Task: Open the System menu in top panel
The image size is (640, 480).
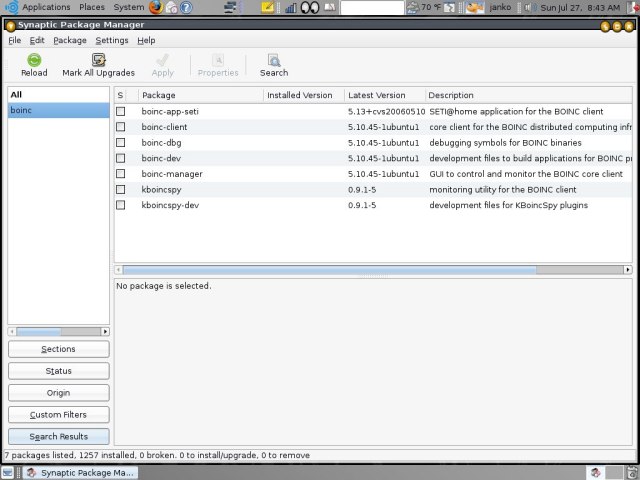Action: [129, 7]
